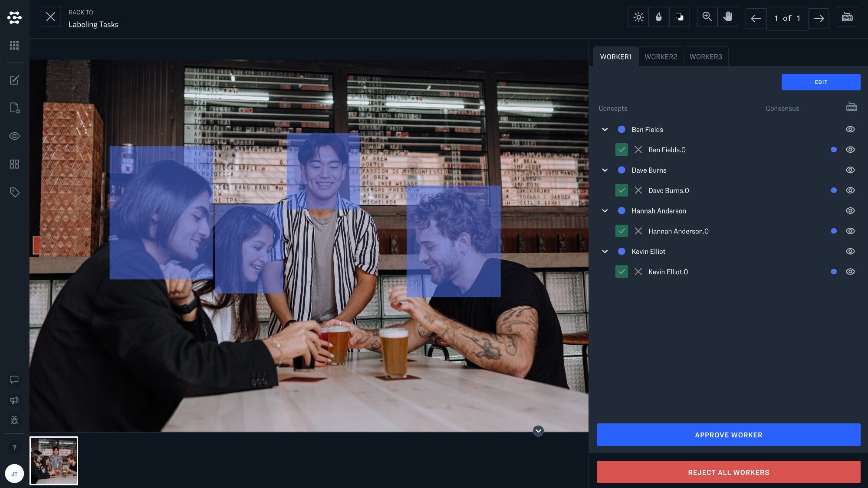
Task: Click the collapse chevron below the image
Action: [x=538, y=431]
